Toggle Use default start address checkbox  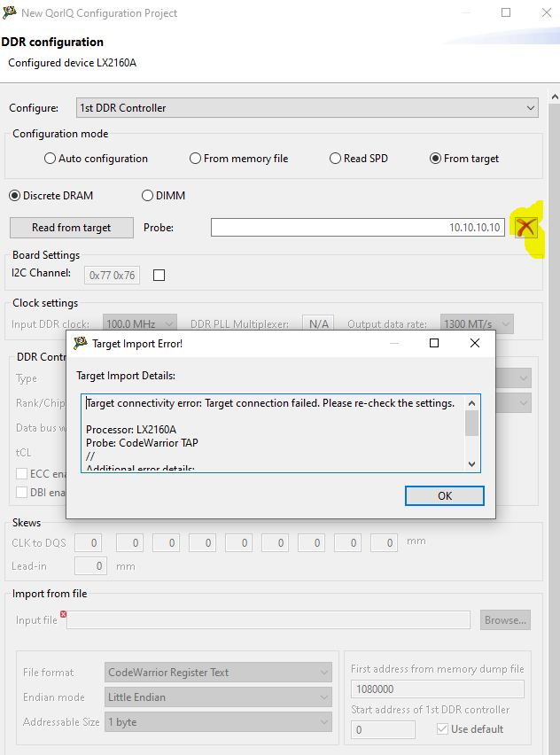click(442, 729)
